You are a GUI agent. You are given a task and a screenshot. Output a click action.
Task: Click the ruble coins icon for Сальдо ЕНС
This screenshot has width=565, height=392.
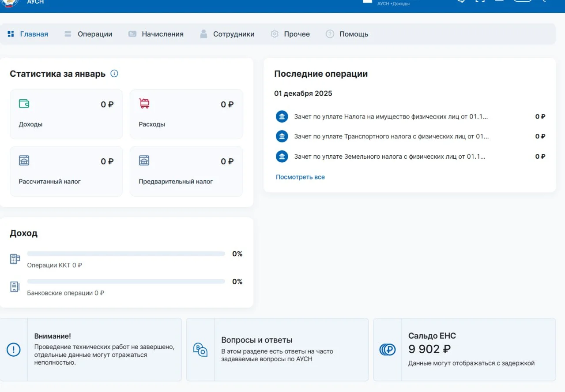(x=388, y=350)
